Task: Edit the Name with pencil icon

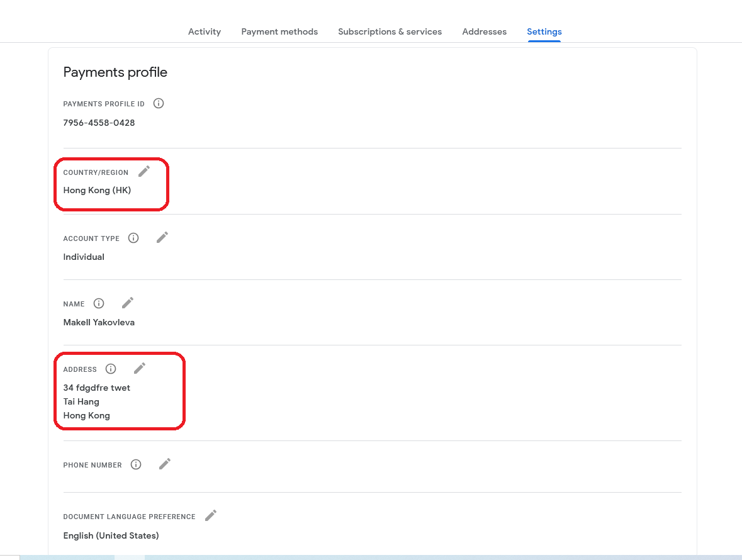Action: pos(128,303)
